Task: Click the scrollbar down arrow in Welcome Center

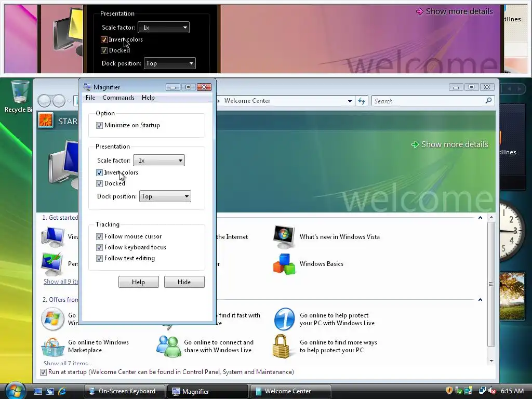Action: click(x=491, y=361)
